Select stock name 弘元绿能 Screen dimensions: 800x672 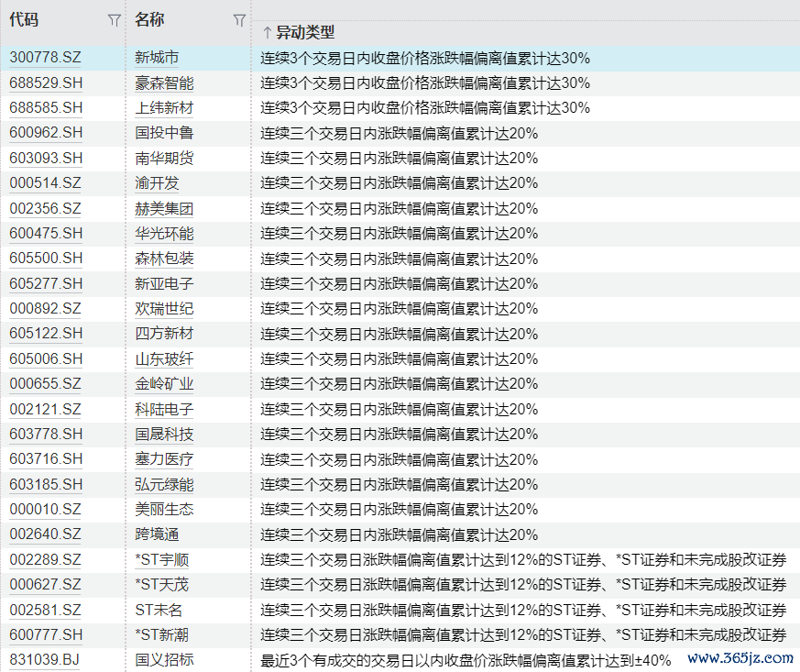click(164, 484)
